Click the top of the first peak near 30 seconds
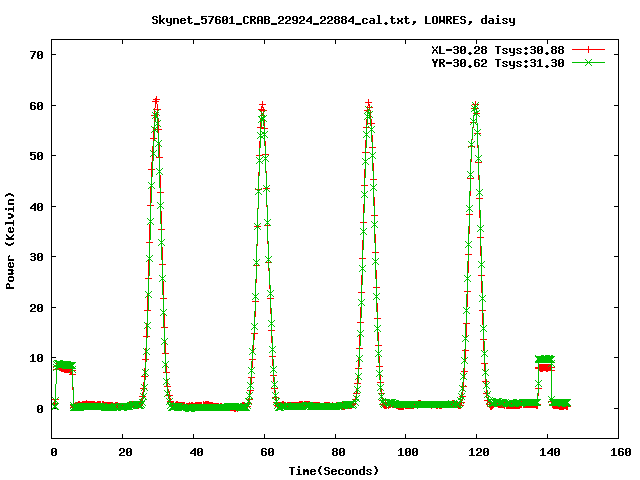 click(156, 102)
